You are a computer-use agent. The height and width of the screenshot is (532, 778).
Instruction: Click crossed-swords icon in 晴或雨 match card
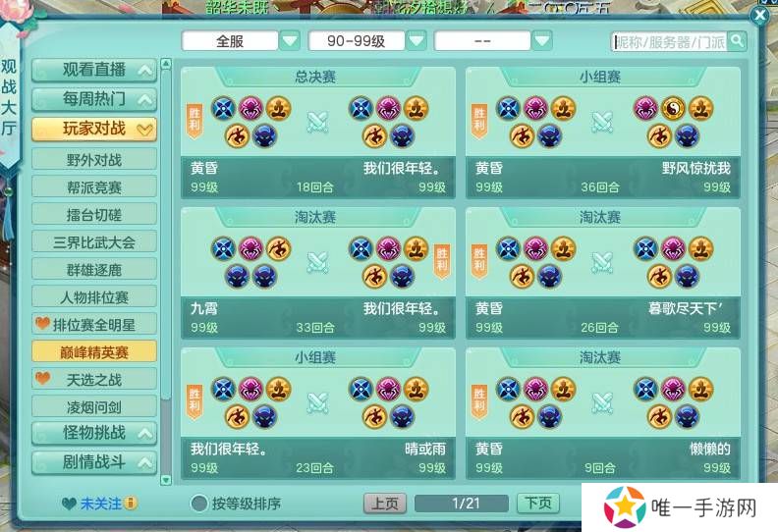click(317, 402)
